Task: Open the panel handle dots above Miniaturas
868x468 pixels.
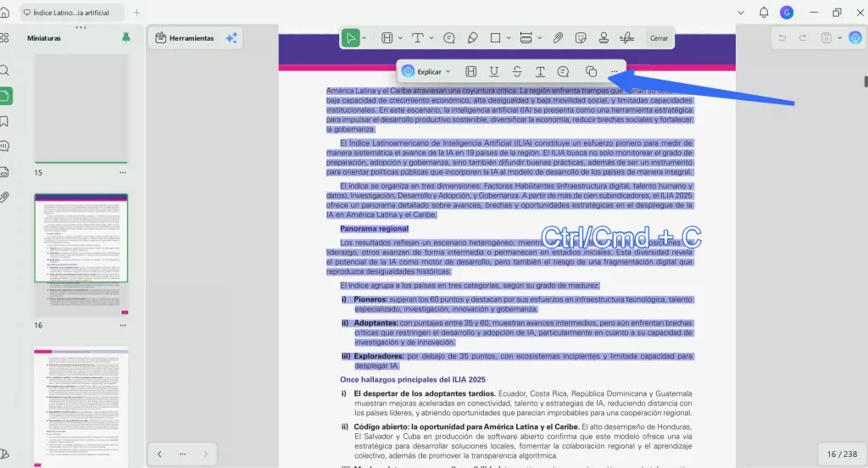Action: coord(81,27)
